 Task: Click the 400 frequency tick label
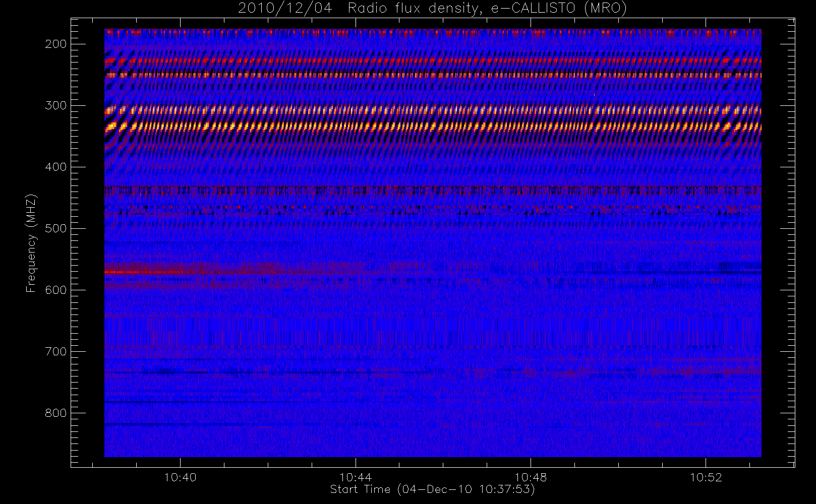pos(56,167)
